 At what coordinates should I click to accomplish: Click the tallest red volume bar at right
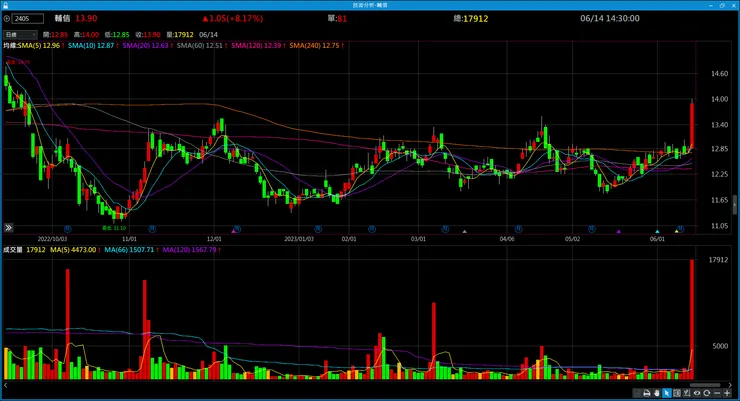point(692,319)
